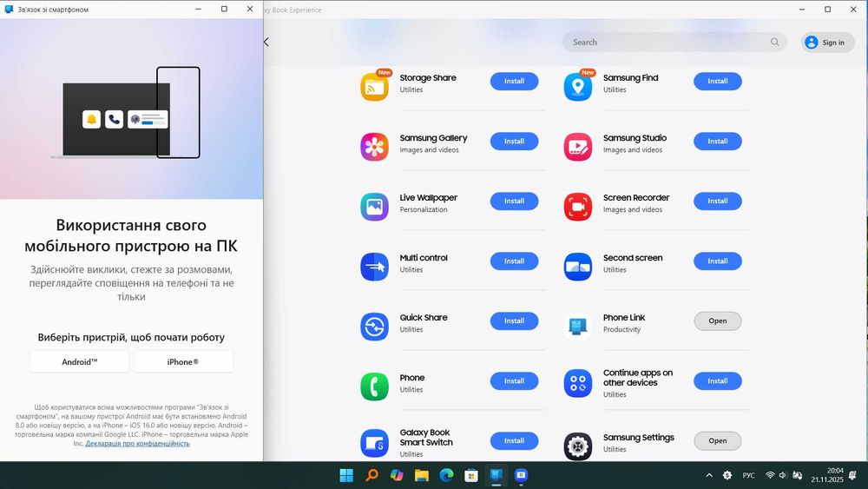868x489 pixels.
Task: Click Continue apps on other devices icon
Action: 578,383
